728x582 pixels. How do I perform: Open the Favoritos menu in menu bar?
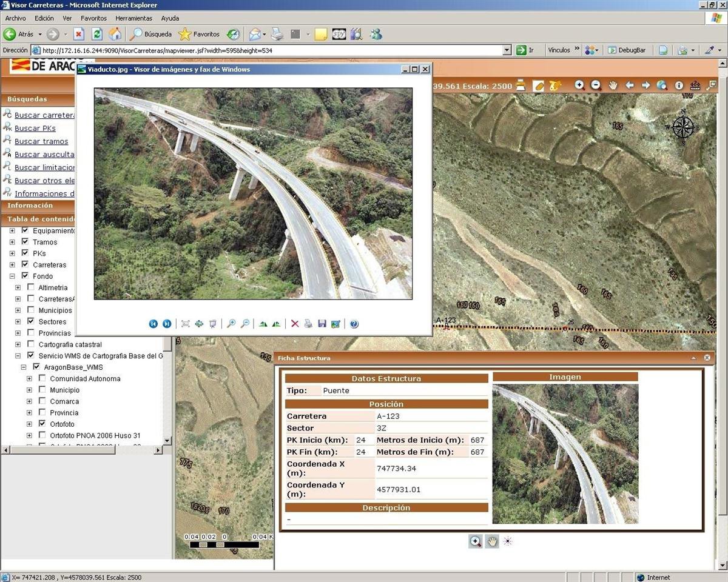(x=93, y=18)
